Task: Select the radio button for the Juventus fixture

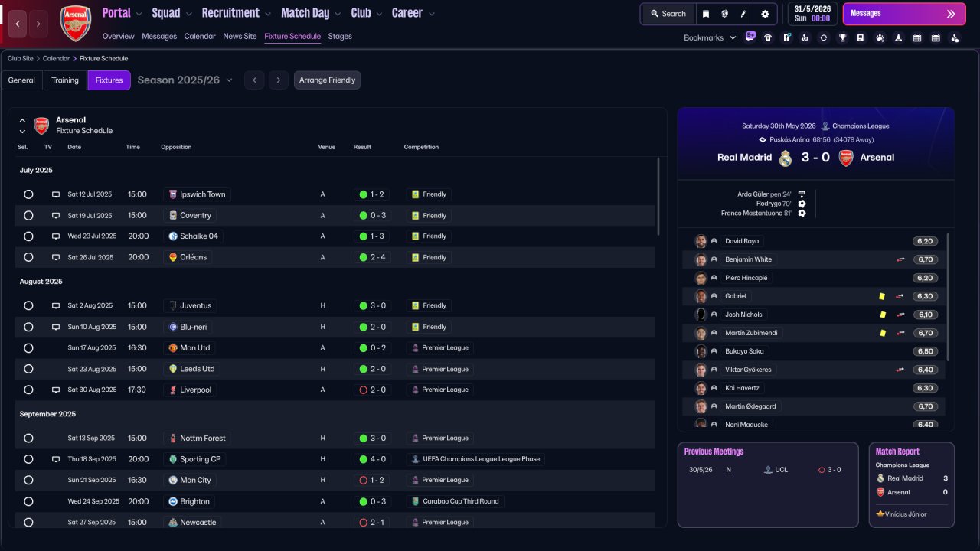Action: (x=28, y=305)
